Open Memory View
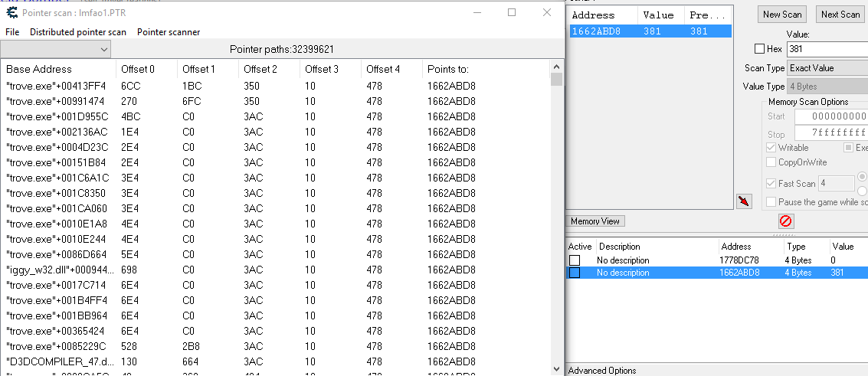Screen dimensions: 868x376 pyautogui.click(x=597, y=221)
